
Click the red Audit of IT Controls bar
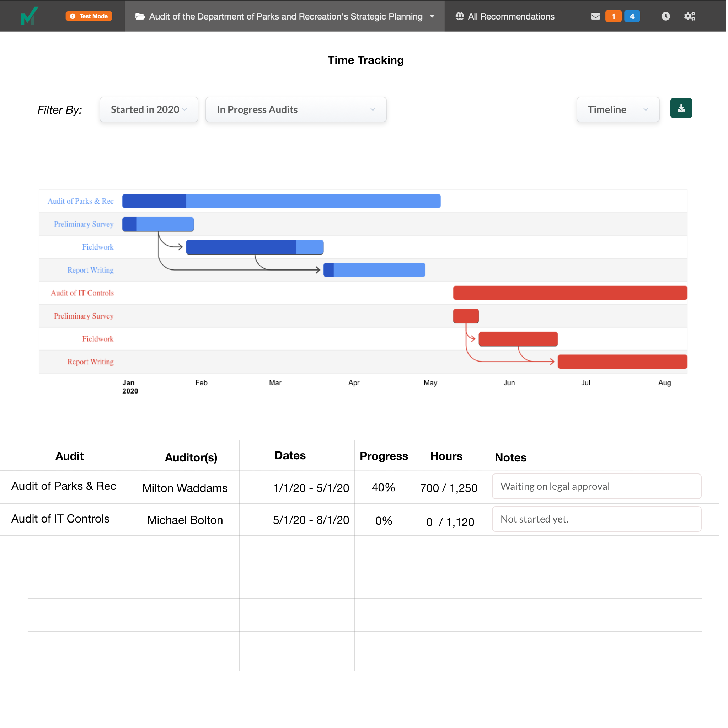570,293
